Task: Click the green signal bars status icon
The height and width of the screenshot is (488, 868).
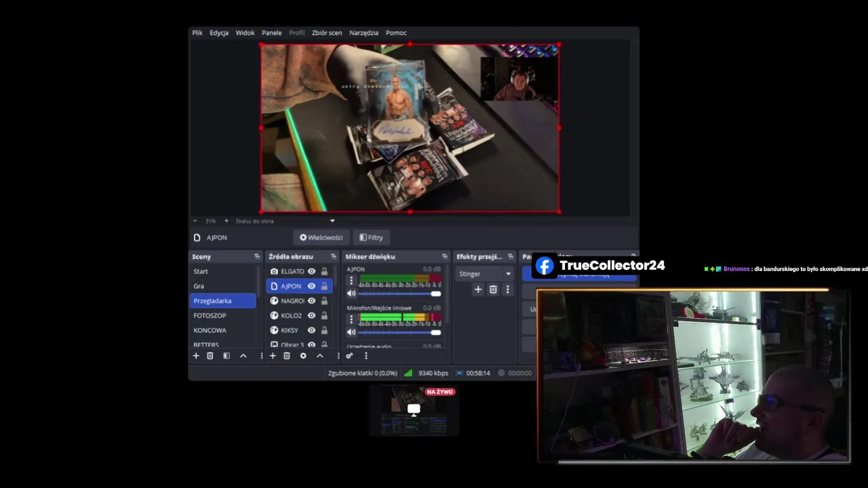Action: point(408,373)
